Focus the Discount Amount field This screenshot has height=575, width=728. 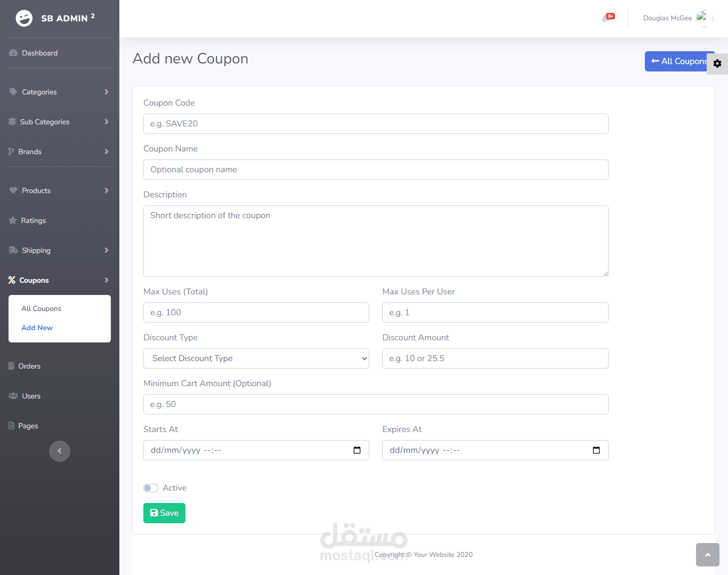coord(495,358)
